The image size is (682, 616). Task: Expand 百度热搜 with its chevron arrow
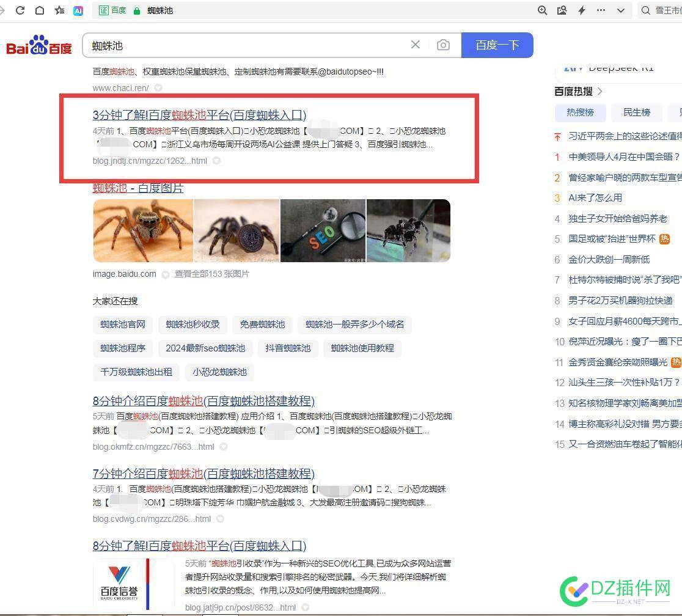point(600,91)
